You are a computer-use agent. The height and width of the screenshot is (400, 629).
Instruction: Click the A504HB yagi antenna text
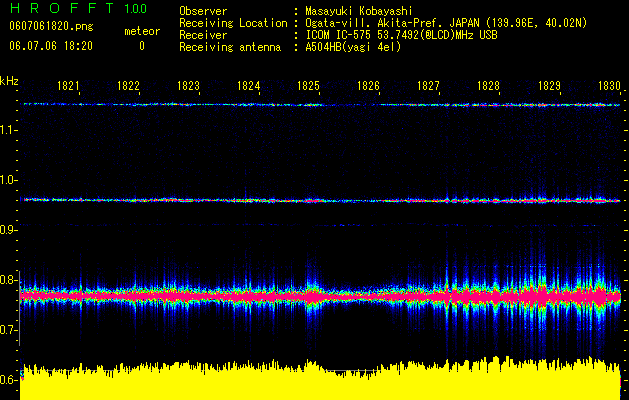click(x=353, y=47)
